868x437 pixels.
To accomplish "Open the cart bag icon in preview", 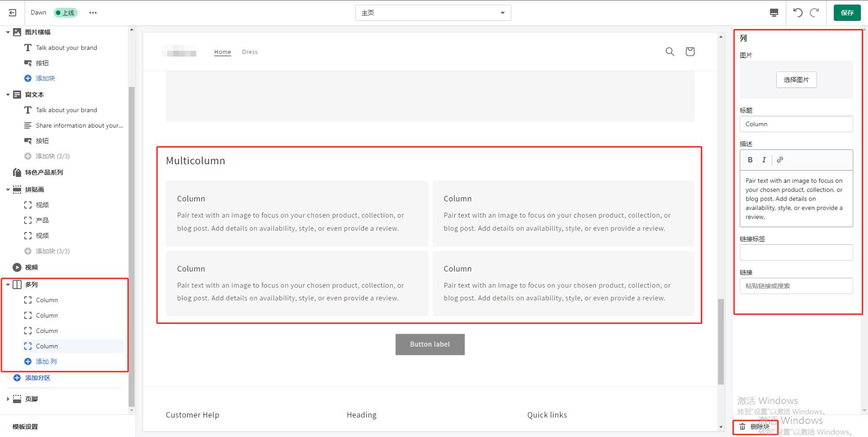I will [690, 51].
